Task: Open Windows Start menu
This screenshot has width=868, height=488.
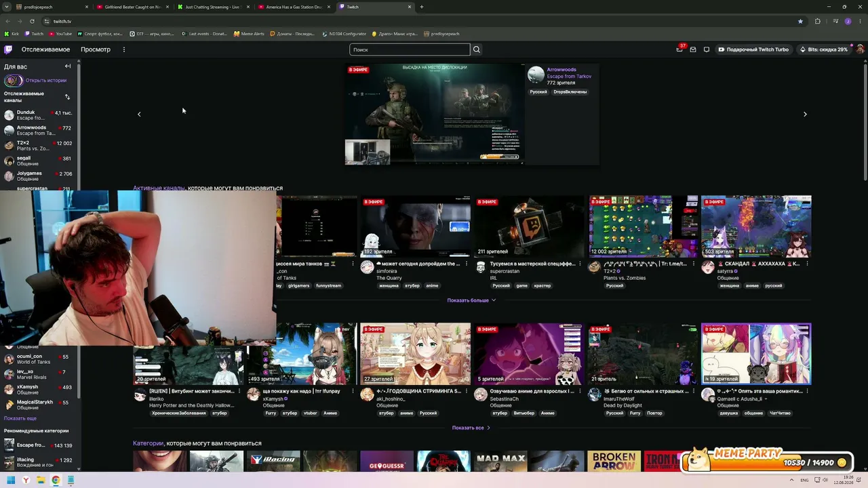Action: (x=11, y=481)
